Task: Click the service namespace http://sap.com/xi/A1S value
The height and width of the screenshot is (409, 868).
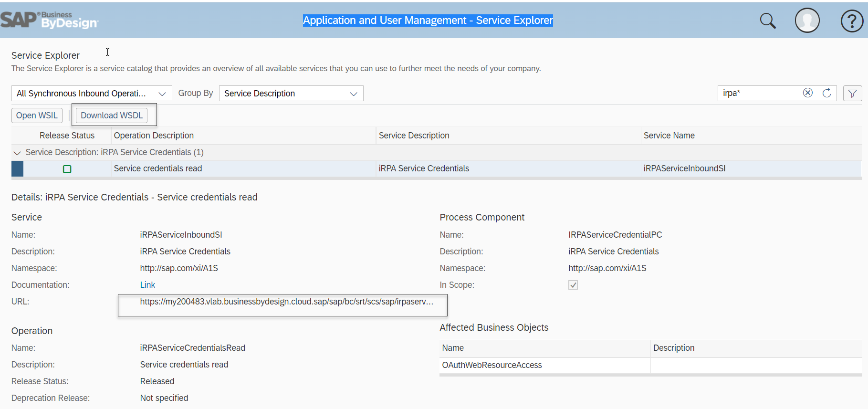Action: [x=179, y=268]
